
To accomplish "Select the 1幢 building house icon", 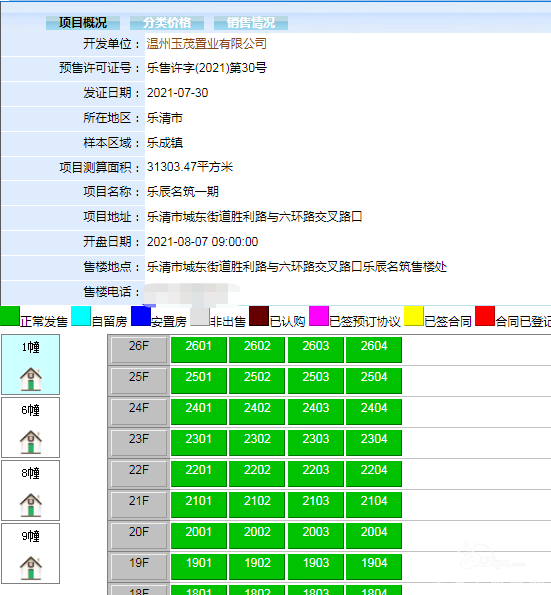I will [x=31, y=379].
